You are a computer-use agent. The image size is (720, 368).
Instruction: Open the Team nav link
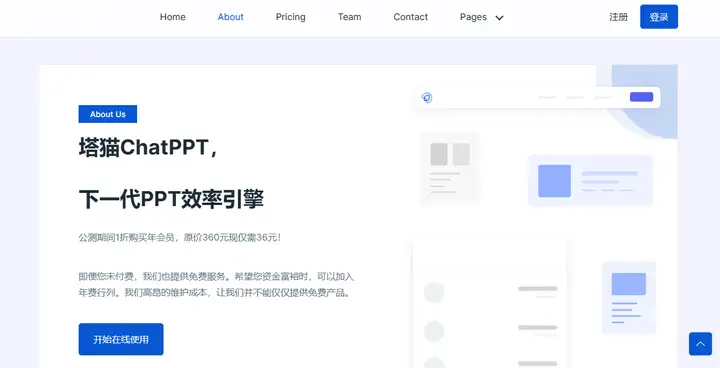[349, 17]
